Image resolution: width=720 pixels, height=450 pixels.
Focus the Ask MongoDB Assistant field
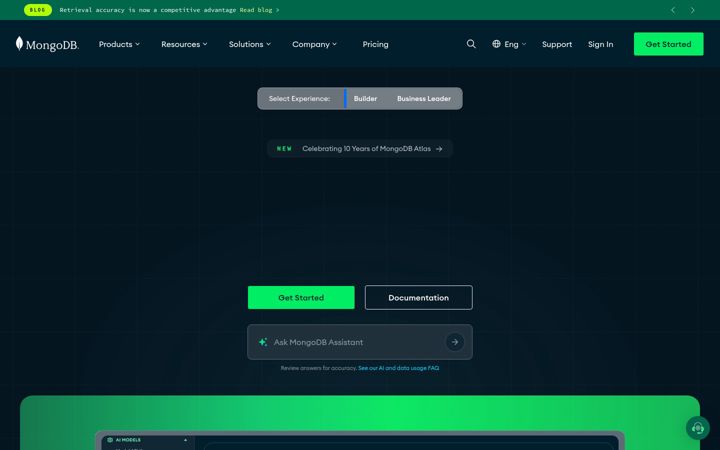(360, 342)
